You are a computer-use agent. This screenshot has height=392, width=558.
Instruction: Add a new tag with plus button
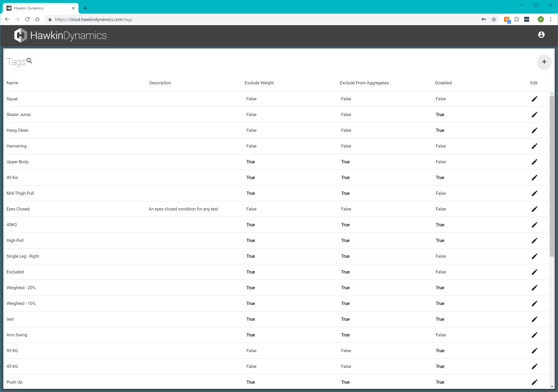point(544,62)
